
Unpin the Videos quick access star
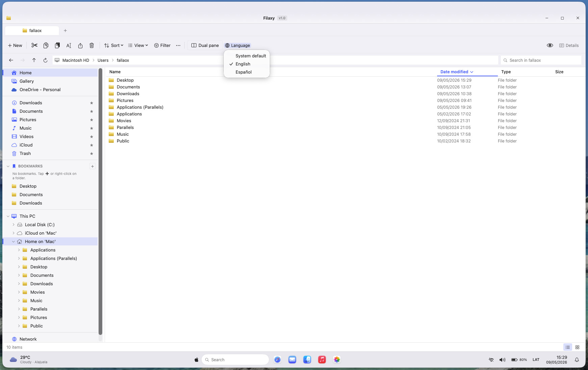coord(91,137)
